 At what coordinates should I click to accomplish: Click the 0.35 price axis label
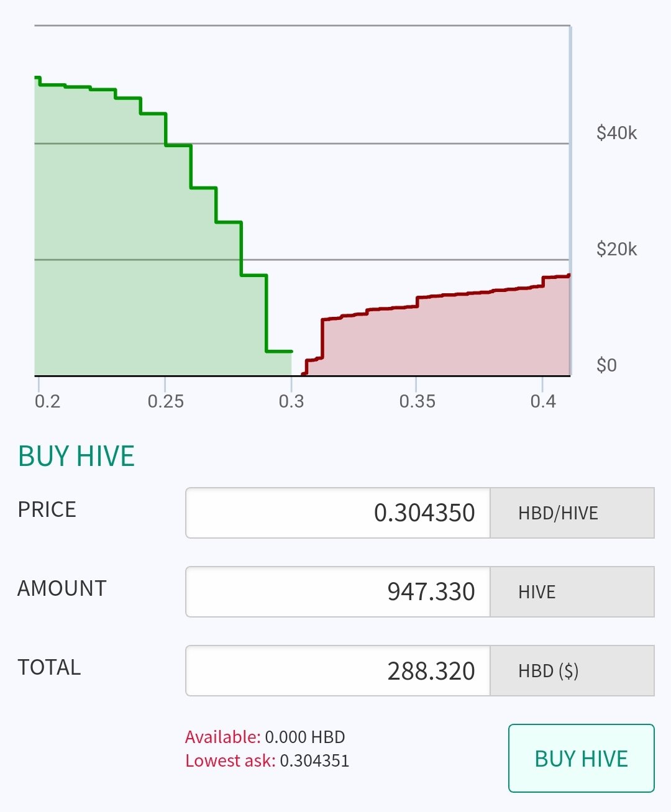[418, 401]
